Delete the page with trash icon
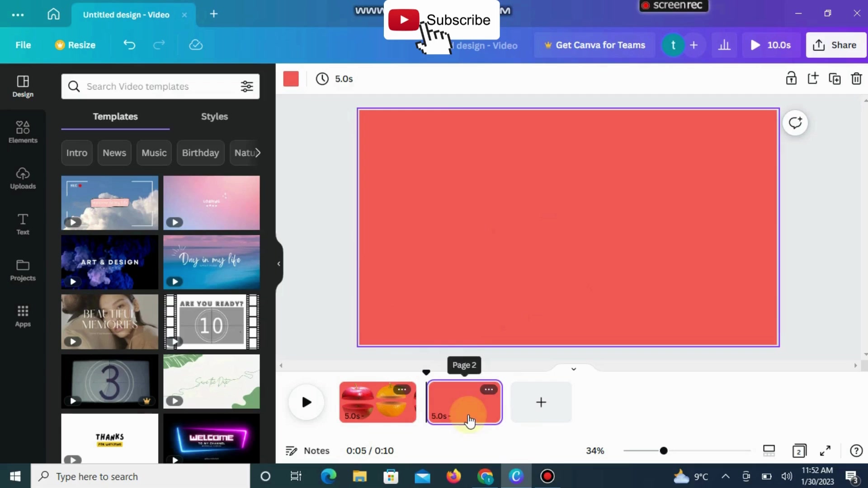This screenshot has height=488, width=868. coord(856,79)
